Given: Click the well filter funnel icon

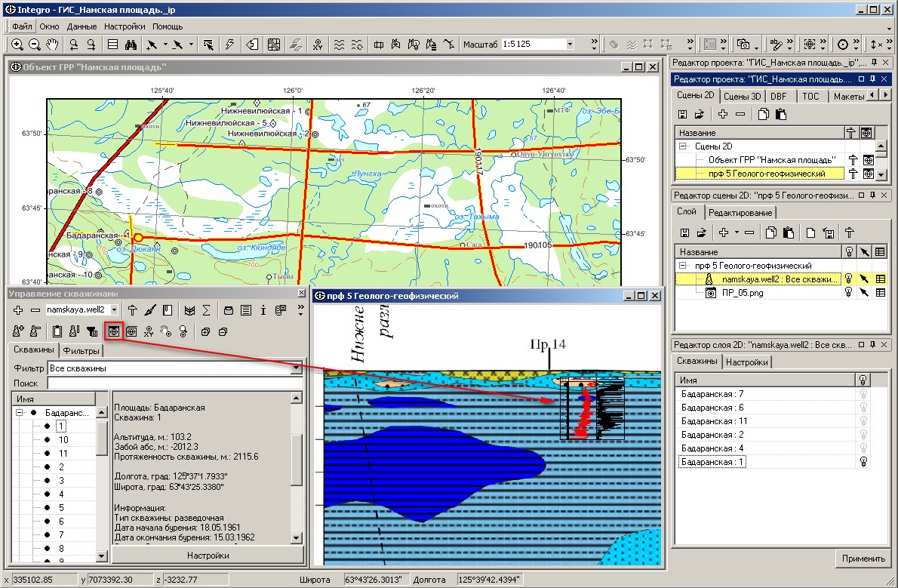Looking at the screenshot, I should click(91, 331).
